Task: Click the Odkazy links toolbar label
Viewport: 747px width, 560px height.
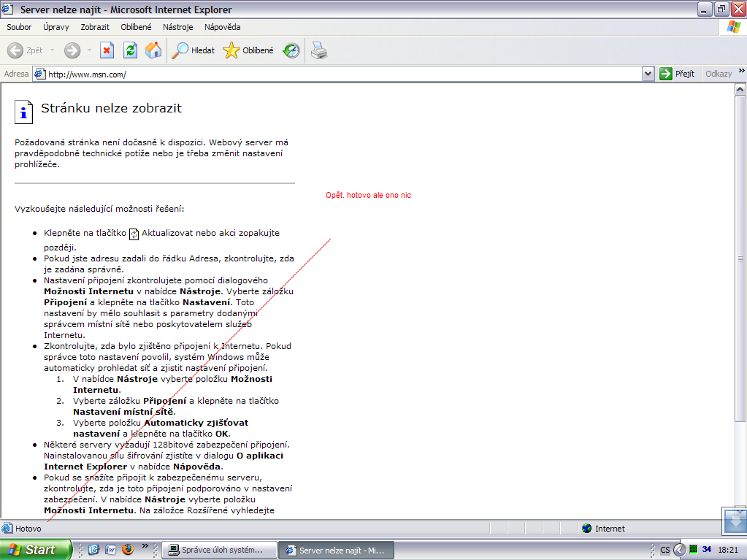Action: [719, 74]
